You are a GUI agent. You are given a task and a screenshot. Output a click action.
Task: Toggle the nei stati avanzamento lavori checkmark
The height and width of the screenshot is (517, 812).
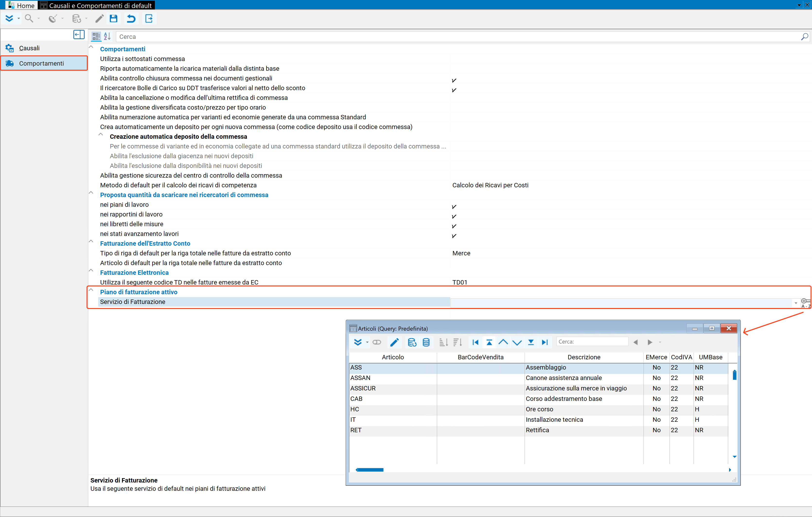coord(454,236)
